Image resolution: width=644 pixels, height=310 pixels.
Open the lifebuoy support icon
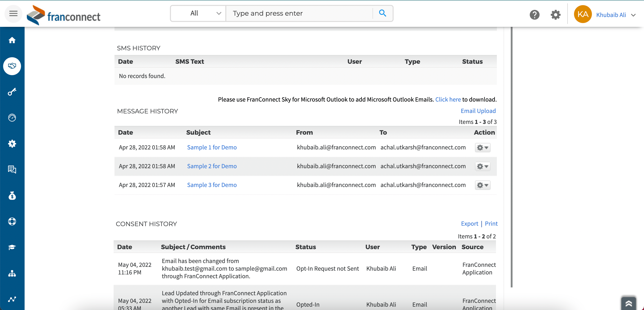pos(12,221)
